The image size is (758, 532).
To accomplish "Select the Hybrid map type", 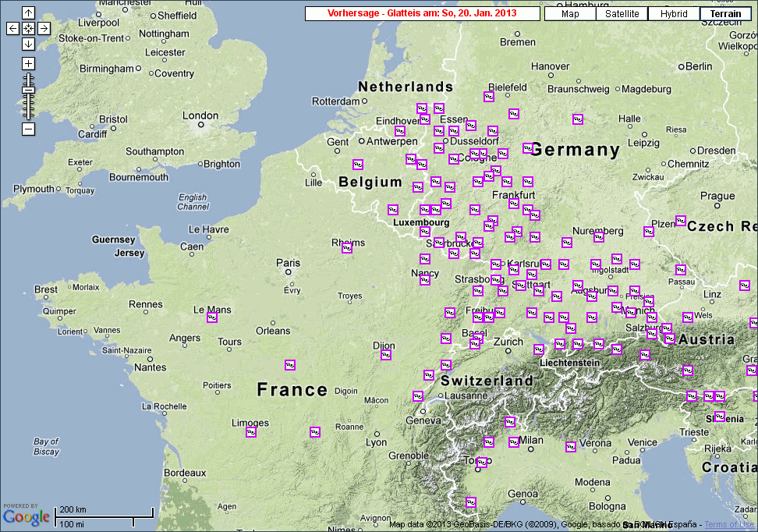I will (674, 14).
